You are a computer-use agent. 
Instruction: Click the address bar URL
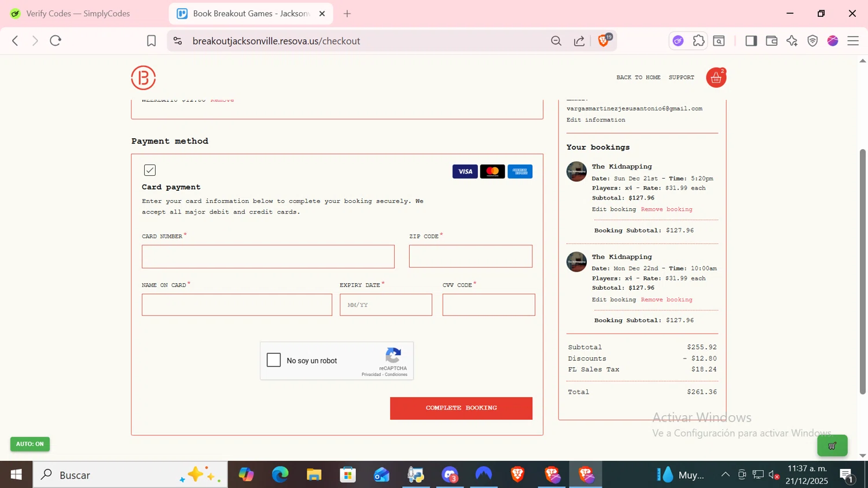coord(277,41)
